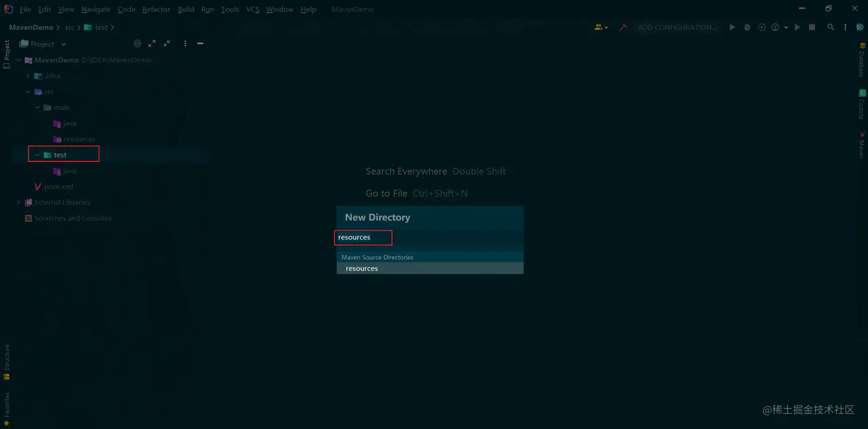Open the Project view dropdown
868x429 pixels.
43,44
